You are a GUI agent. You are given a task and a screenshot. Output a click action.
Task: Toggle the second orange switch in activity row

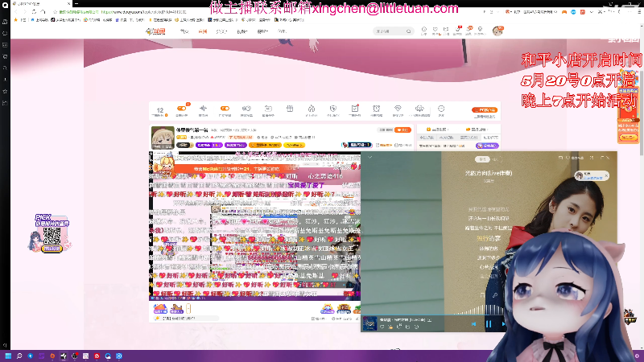tap(225, 109)
